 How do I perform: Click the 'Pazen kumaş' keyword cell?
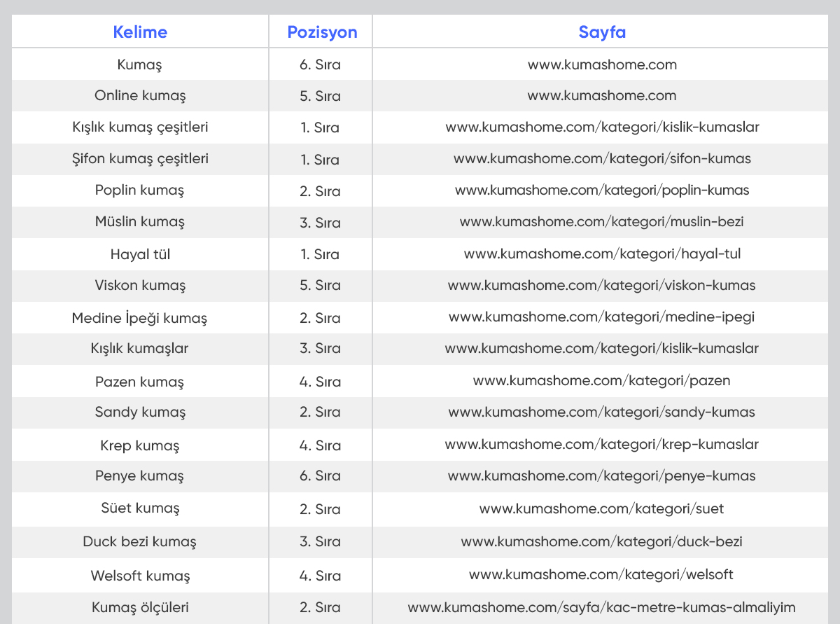click(140, 382)
